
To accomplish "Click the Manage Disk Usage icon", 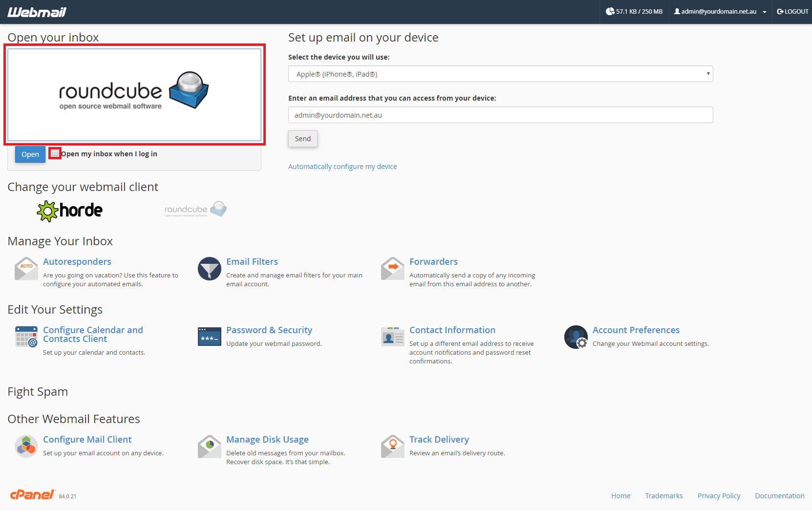I will [210, 446].
